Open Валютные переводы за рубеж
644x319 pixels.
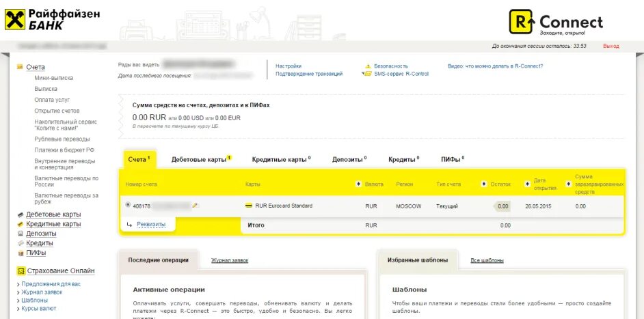[66, 199]
